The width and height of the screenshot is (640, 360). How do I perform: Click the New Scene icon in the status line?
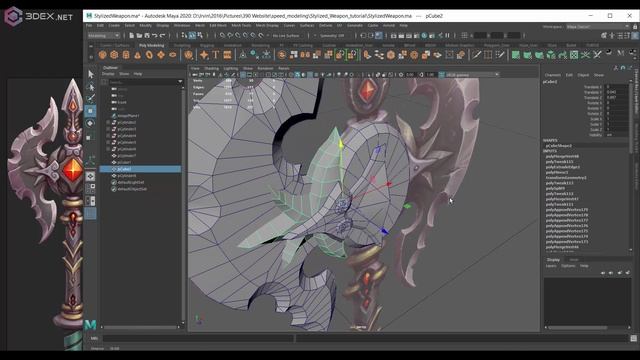132,36
